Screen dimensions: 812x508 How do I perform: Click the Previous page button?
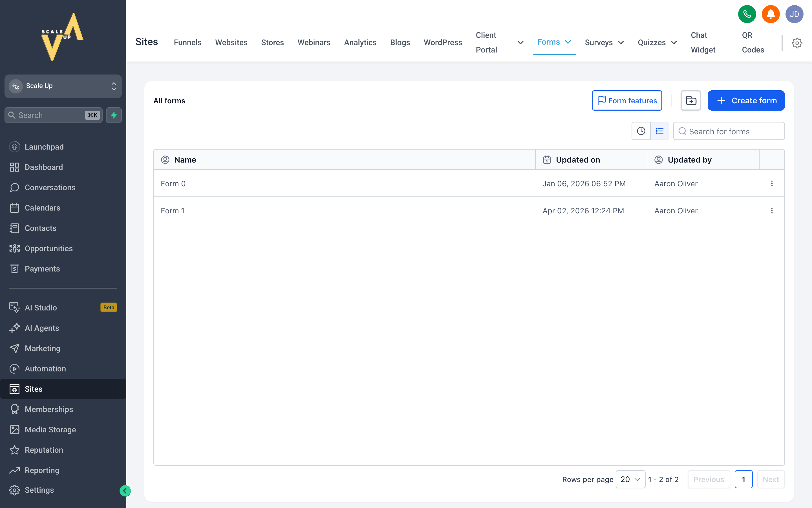pyautogui.click(x=709, y=479)
